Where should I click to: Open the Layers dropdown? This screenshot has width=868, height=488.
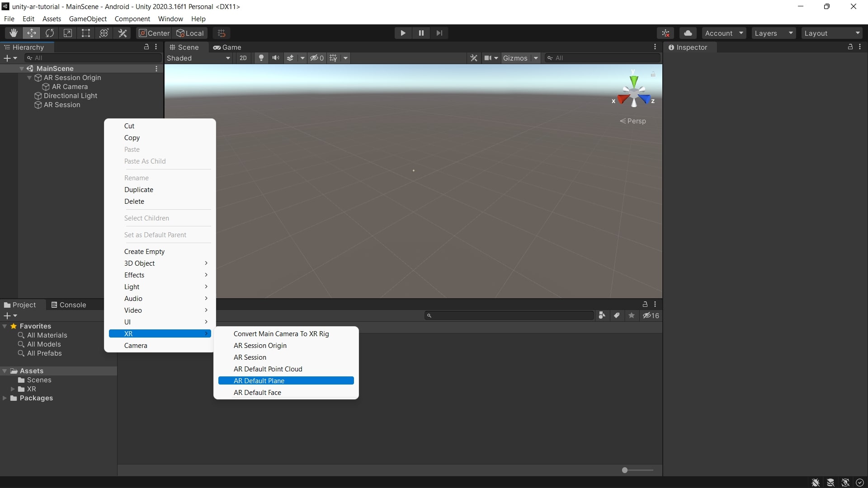click(774, 33)
